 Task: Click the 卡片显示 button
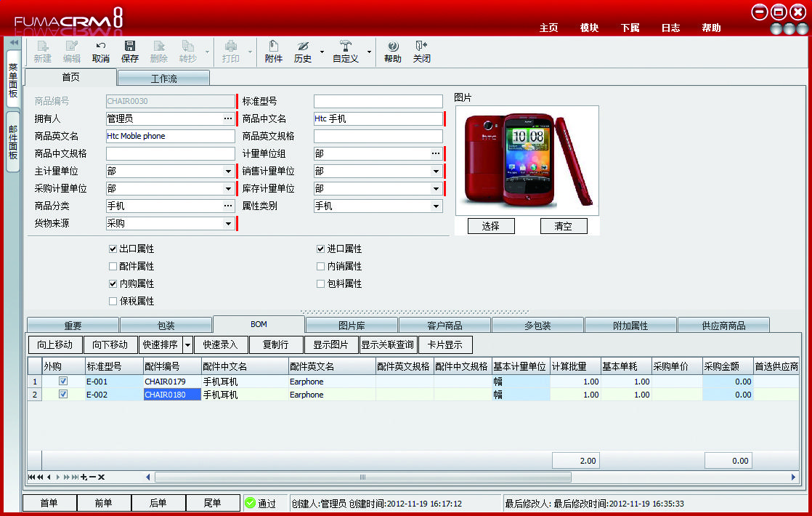pyautogui.click(x=444, y=344)
